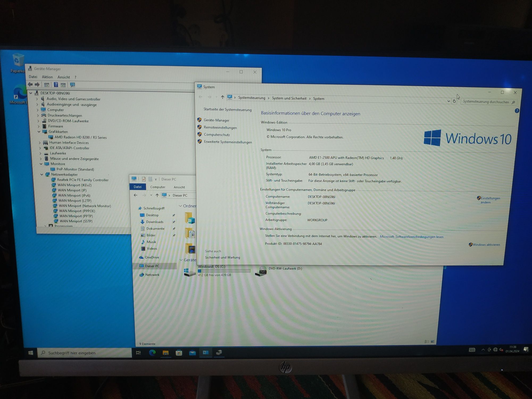The image size is (532, 399).
Task: Select Windows8_OS (C:) drive icon
Action: click(190, 272)
